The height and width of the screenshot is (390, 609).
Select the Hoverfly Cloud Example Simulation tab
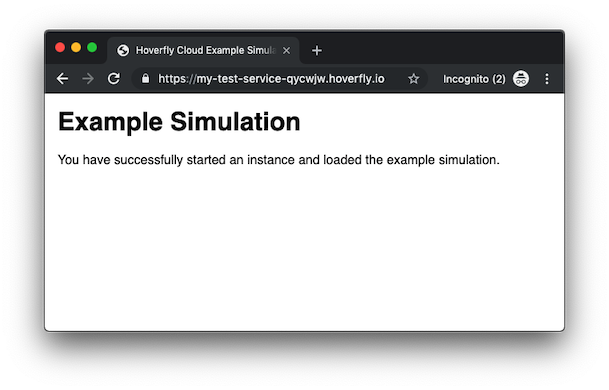[x=204, y=50]
